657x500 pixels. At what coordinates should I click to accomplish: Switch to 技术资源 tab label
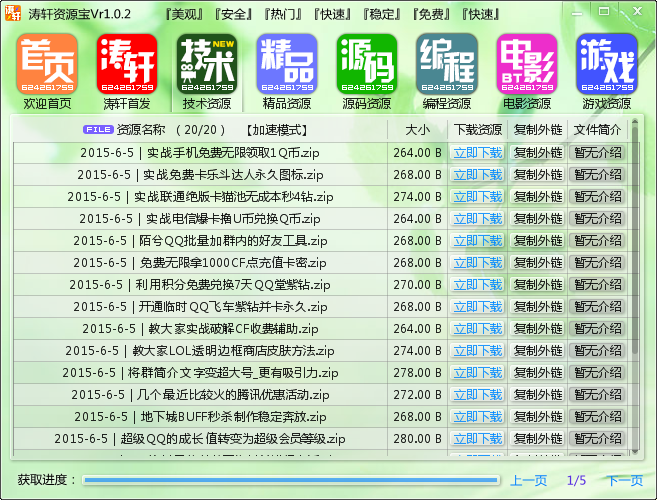tap(207, 104)
